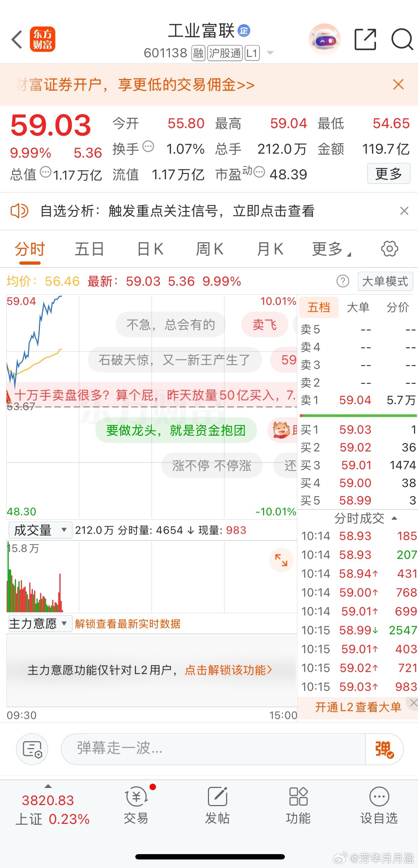Dismiss the 自选分析 notice
Image resolution: width=418 pixels, height=868 pixels.
404,211
